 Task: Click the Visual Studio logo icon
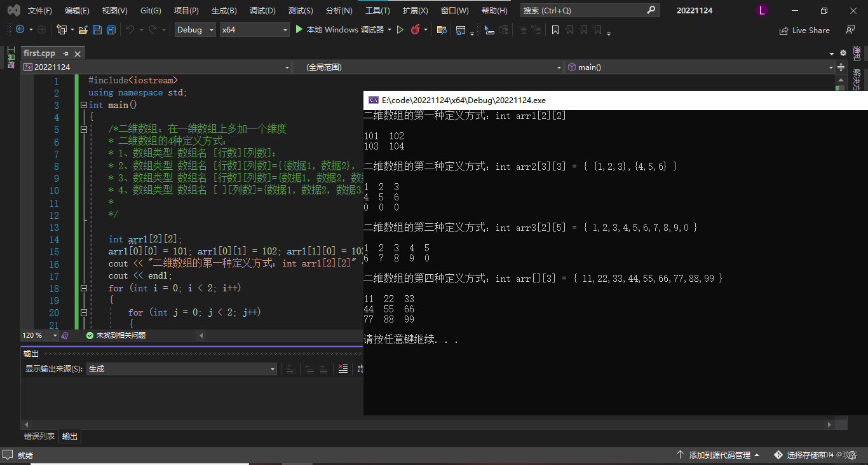coord(13,10)
